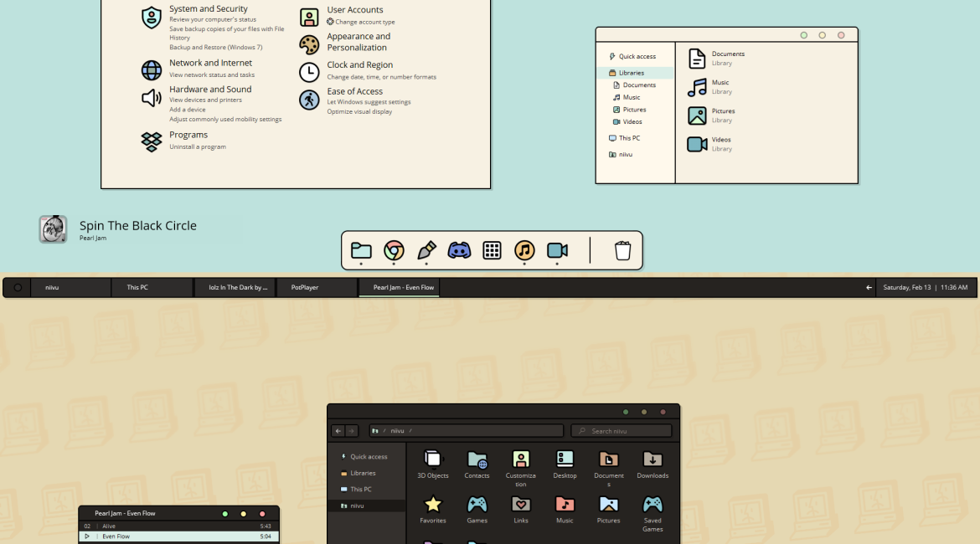The image size is (980, 544).
Task: Select Libraries in light explorer sidebar
Action: tap(631, 73)
